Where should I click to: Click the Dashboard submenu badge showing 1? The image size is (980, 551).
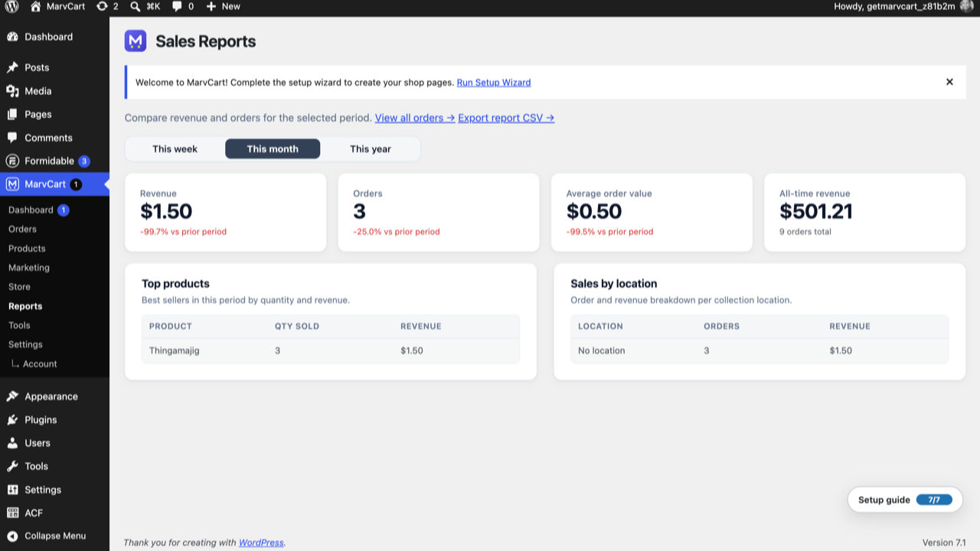tap(64, 210)
